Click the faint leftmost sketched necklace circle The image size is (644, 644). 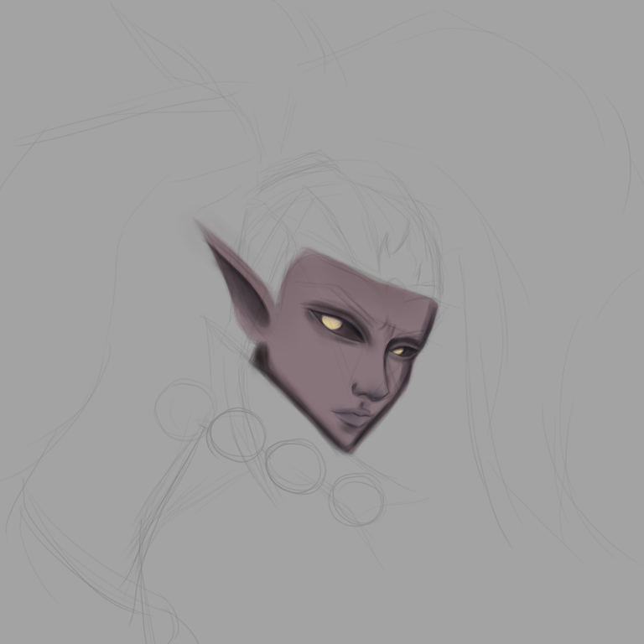(184, 409)
